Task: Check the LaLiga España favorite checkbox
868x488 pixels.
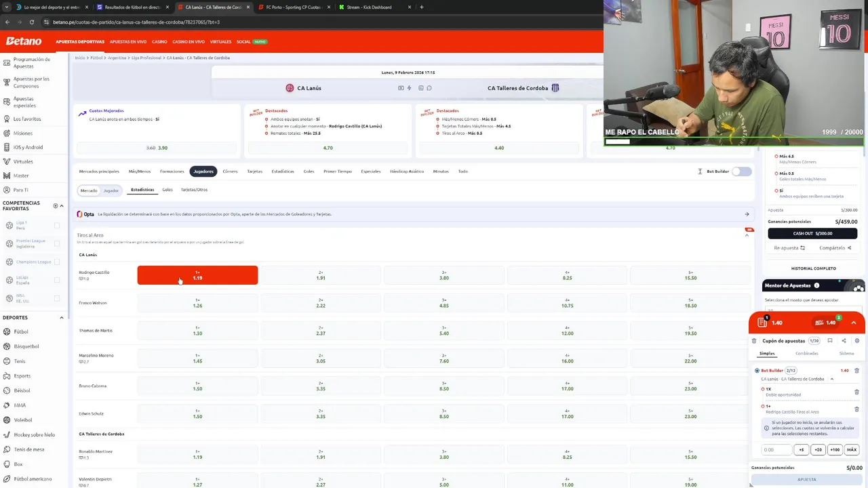Action: 56,280
